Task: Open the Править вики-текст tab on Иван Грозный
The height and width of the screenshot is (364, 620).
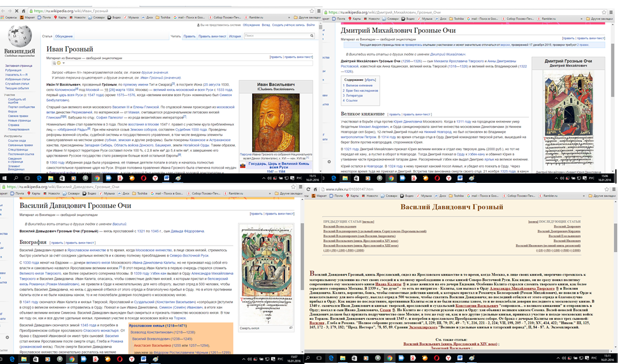Action: (x=212, y=36)
